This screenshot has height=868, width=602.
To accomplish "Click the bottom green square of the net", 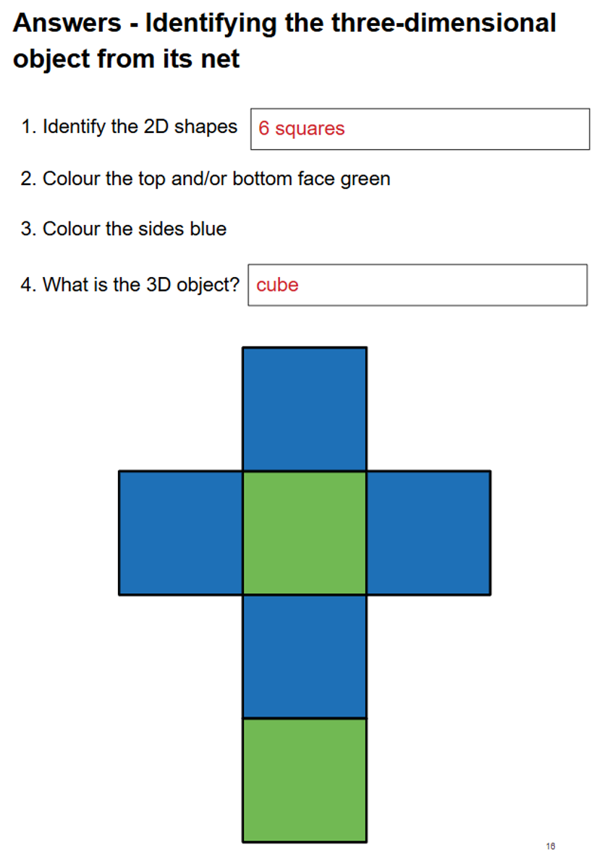I will (x=305, y=780).
